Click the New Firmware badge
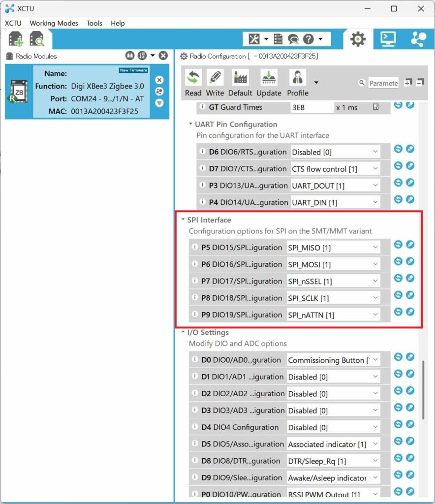 133,70
